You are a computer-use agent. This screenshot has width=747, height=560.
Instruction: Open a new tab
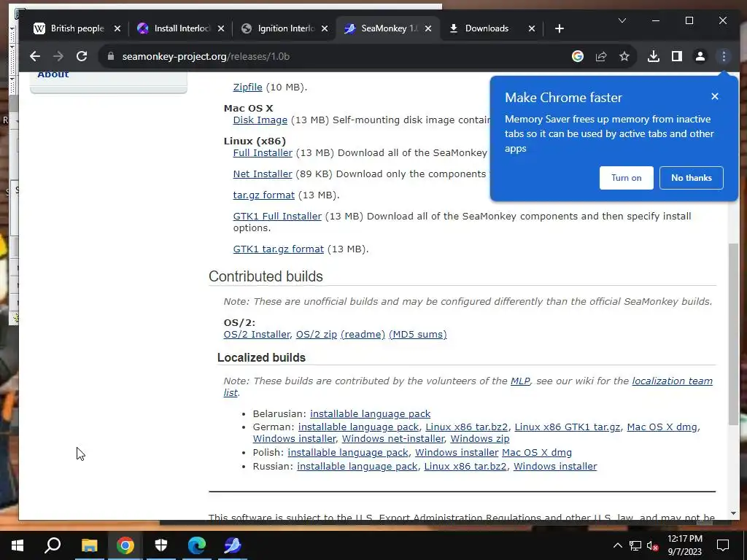click(560, 28)
